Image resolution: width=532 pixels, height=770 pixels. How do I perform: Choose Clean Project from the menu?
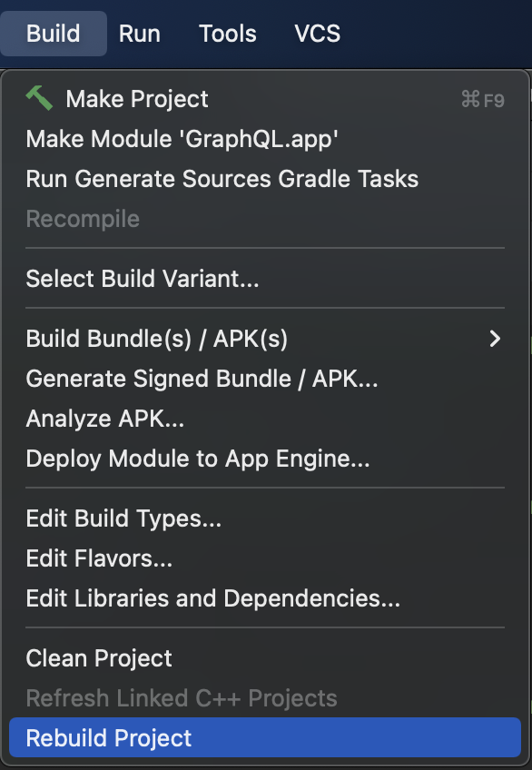click(x=265, y=658)
